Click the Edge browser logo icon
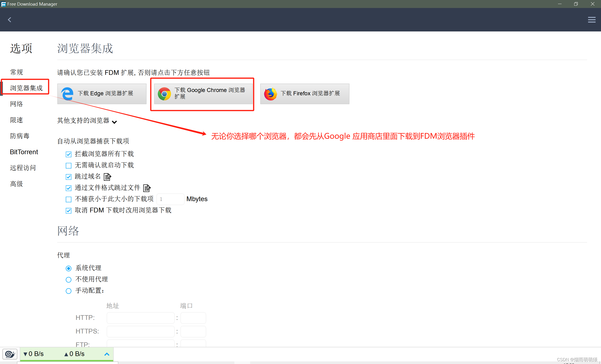The height and width of the screenshot is (364, 601). (67, 94)
